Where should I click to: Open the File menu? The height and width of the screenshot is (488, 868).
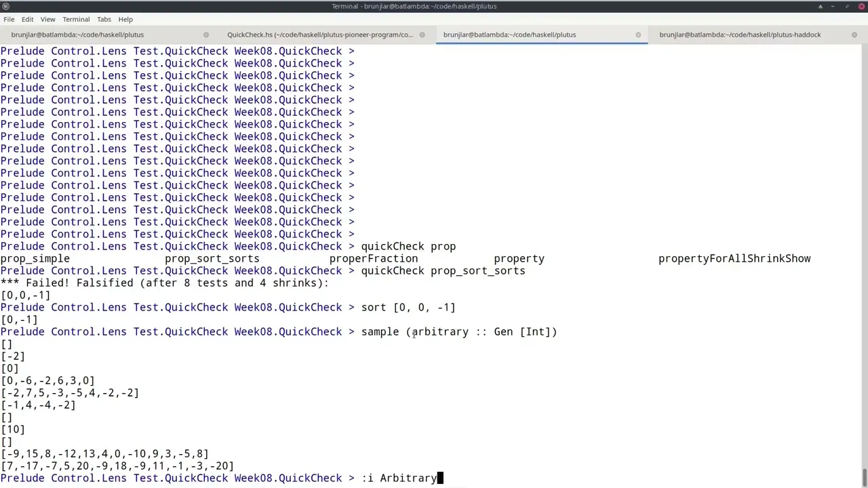click(x=9, y=19)
